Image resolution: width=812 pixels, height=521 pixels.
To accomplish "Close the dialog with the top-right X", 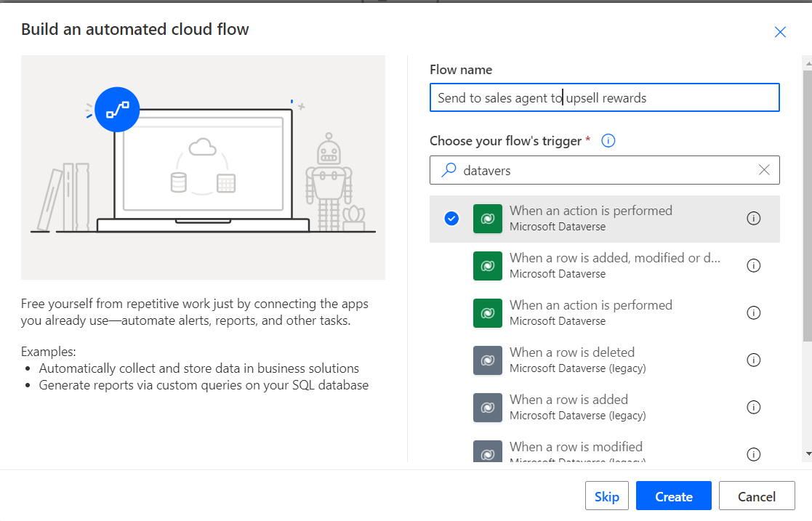I will 780,32.
